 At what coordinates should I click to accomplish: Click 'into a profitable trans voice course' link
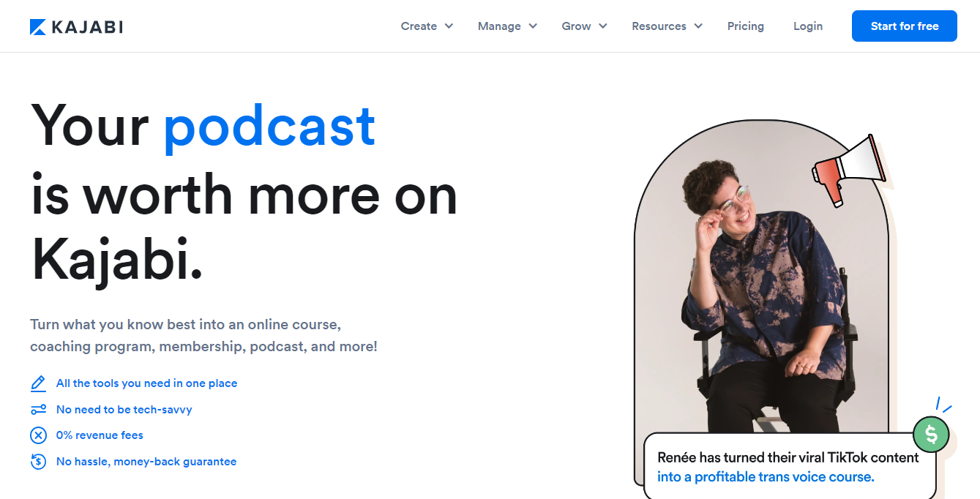766,477
